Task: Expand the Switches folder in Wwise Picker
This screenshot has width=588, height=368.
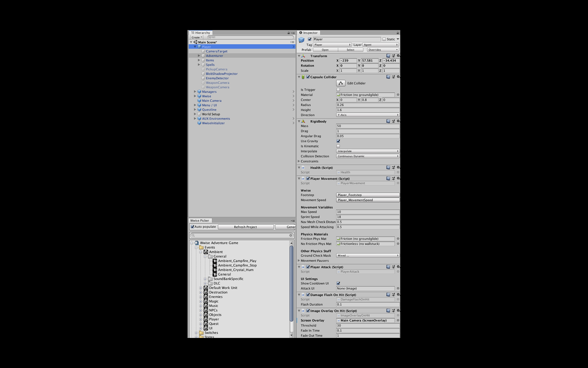Action: pos(196,333)
